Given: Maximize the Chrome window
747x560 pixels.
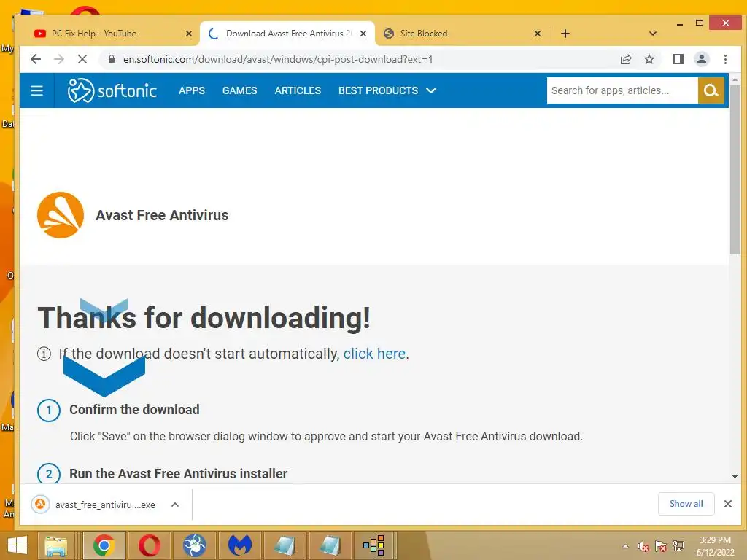Looking at the screenshot, I should pos(700,23).
